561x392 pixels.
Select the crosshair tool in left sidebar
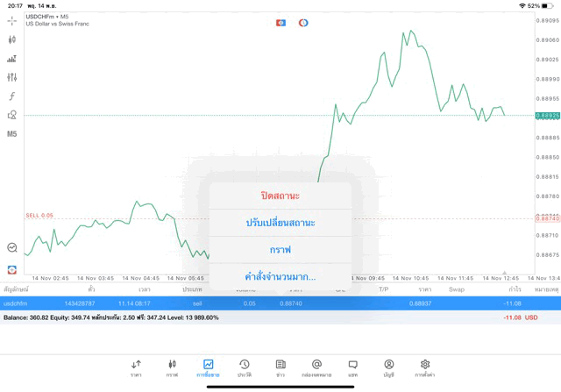12,20
